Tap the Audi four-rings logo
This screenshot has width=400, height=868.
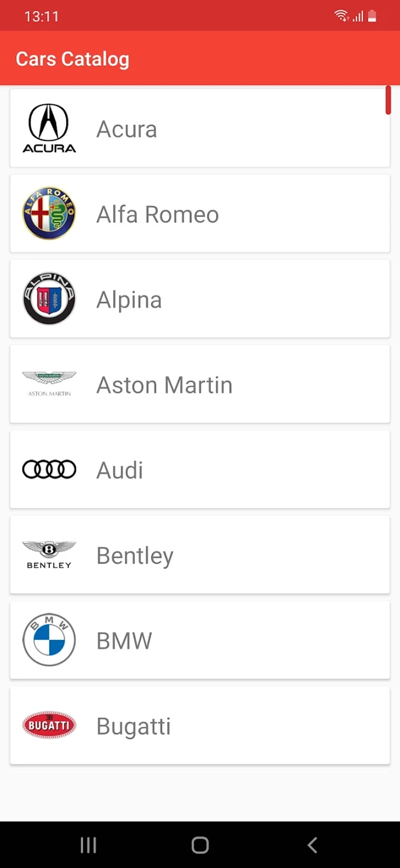[49, 470]
